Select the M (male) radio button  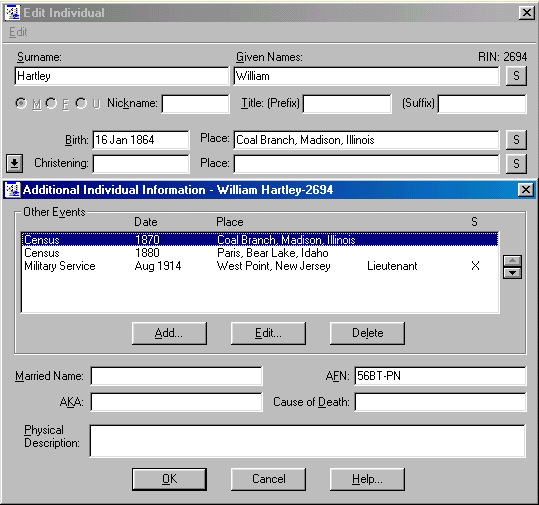[x=21, y=103]
